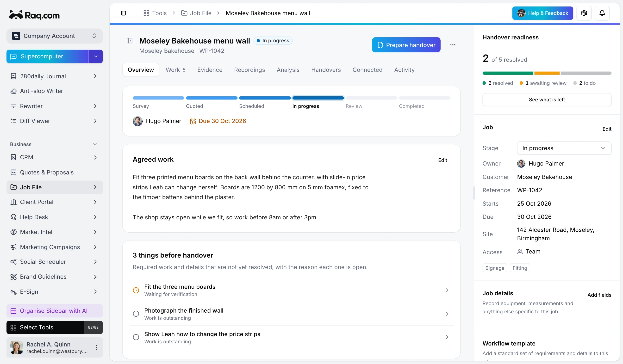623x364 pixels.
Task: Click Job File breadcrumb link
Action: coord(196,13)
